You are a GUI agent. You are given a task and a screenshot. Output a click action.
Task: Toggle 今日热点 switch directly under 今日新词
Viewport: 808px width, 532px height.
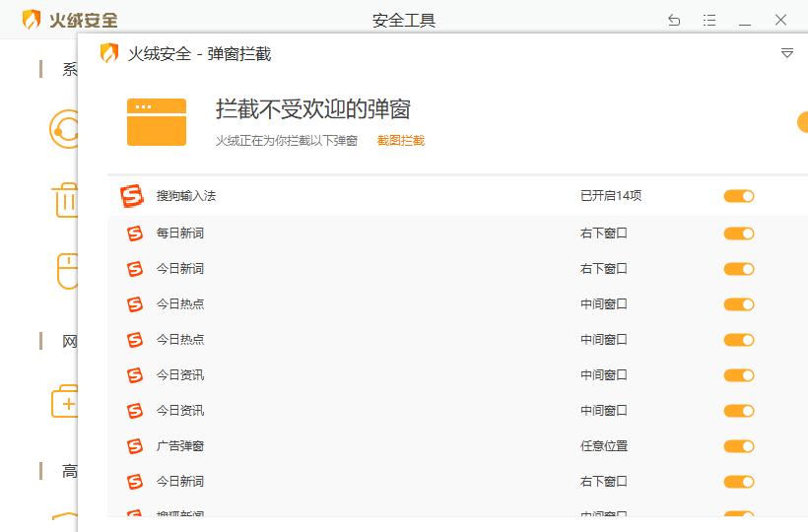739,304
